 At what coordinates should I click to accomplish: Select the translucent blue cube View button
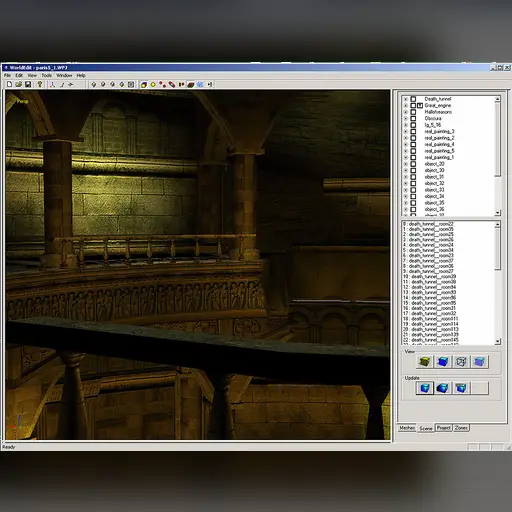coord(479,362)
